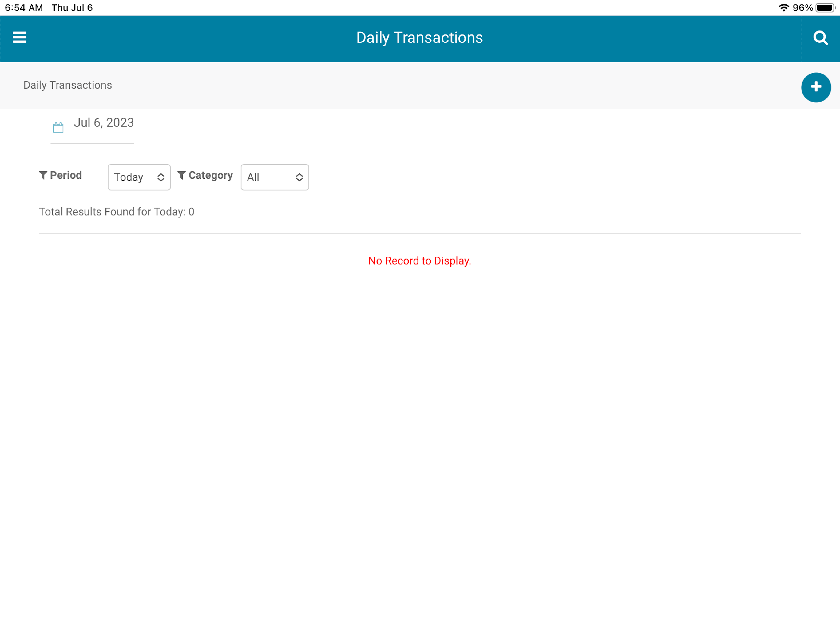This screenshot has width=840, height=630.
Task: Tap the Wi-Fi icon in status bar
Action: pos(783,8)
